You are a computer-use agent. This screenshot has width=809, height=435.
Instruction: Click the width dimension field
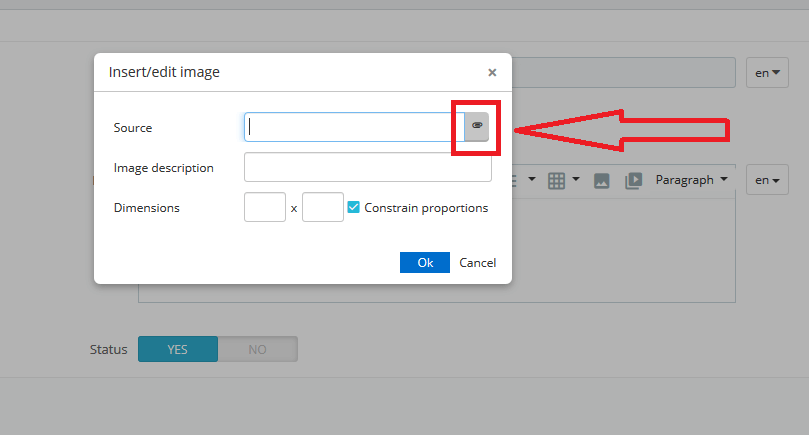pyautogui.click(x=265, y=207)
